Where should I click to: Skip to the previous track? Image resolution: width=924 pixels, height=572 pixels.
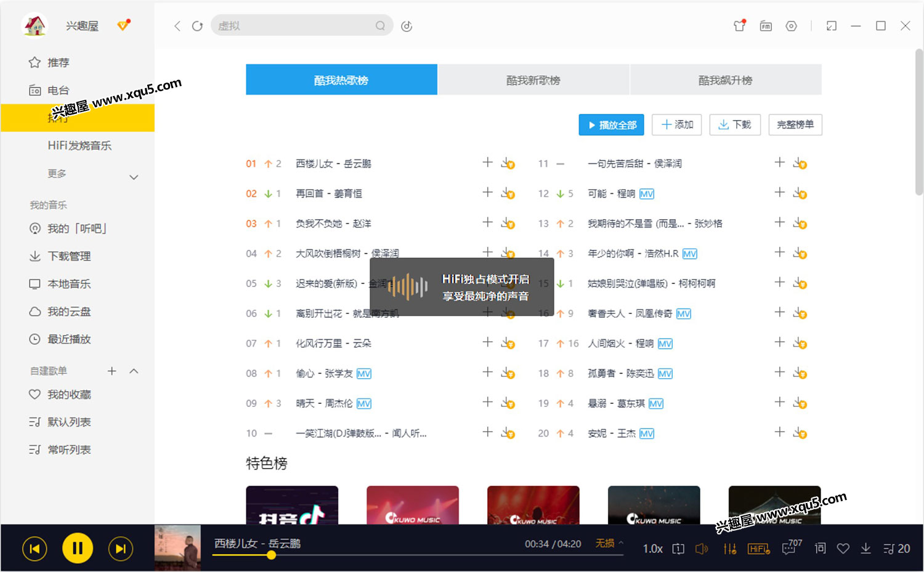coord(34,549)
